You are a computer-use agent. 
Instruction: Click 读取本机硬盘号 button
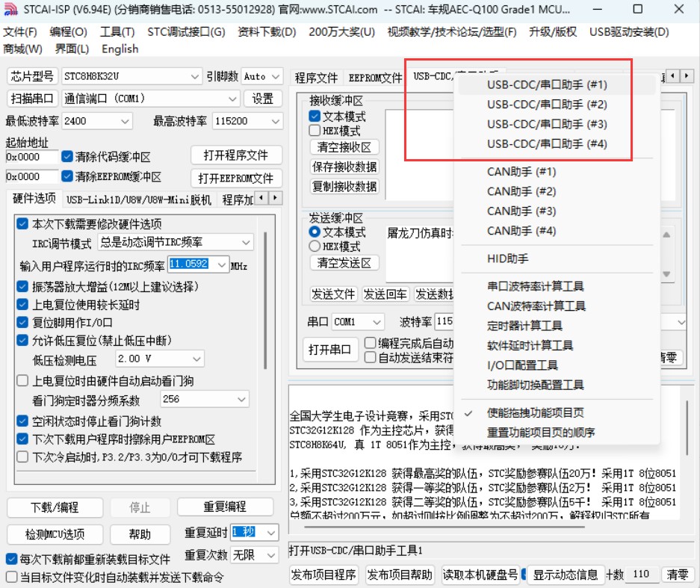tap(480, 575)
